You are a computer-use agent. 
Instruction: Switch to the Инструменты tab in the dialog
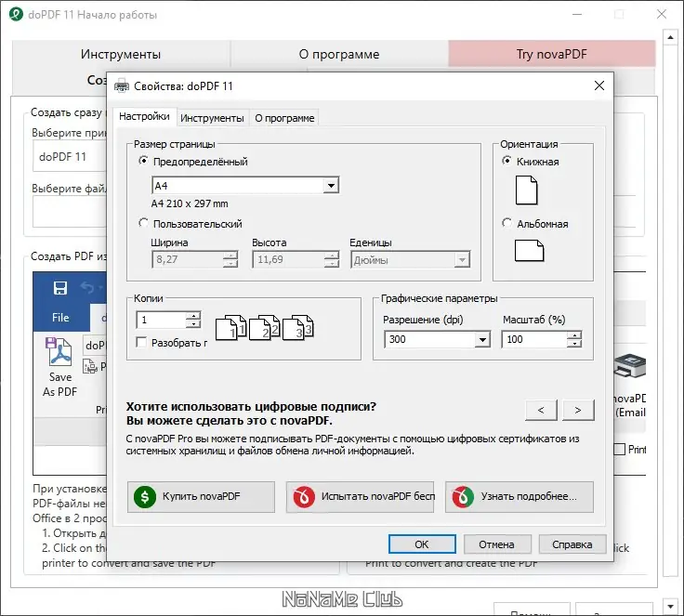(x=212, y=118)
